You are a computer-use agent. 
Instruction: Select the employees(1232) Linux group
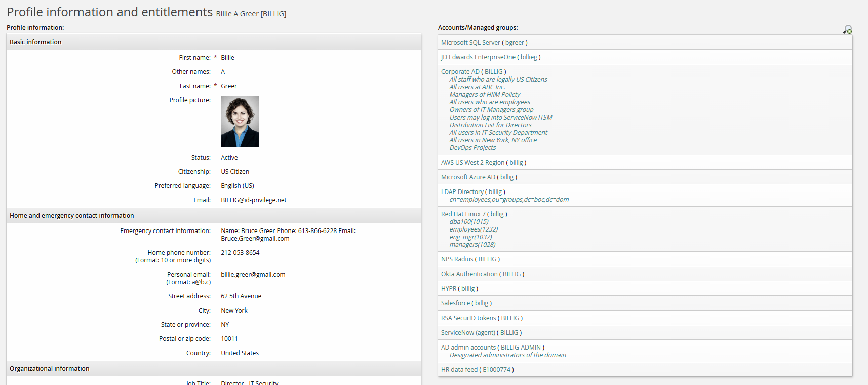coord(474,229)
